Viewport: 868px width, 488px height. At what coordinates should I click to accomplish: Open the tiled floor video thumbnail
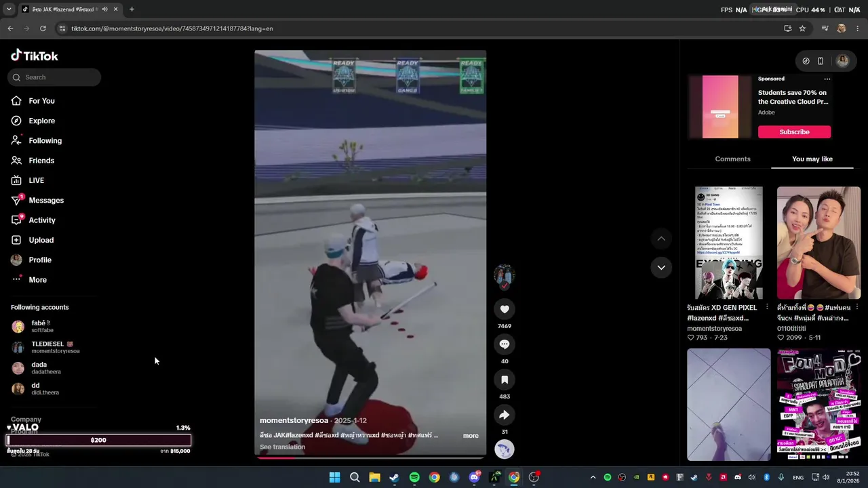coord(729,405)
